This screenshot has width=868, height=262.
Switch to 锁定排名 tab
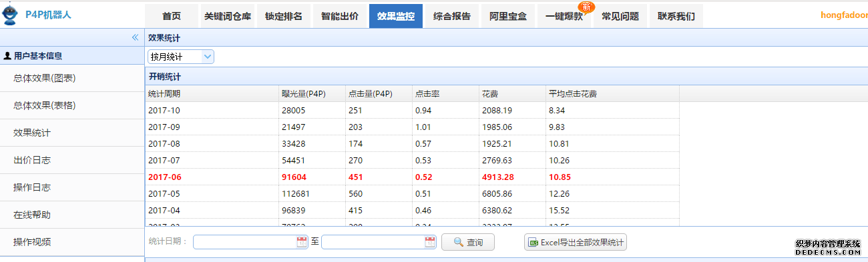click(x=284, y=16)
